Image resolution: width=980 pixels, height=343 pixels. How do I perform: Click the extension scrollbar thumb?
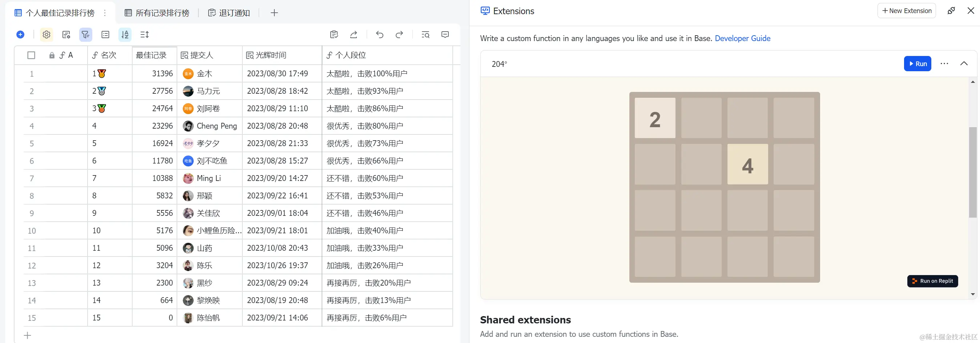tap(973, 172)
